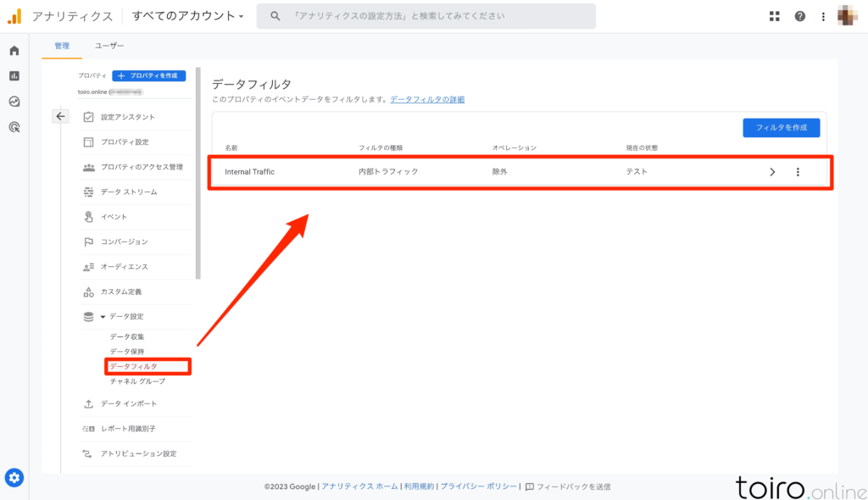Open the Google apps grid icon
The image size is (868, 500).
pos(774,16)
